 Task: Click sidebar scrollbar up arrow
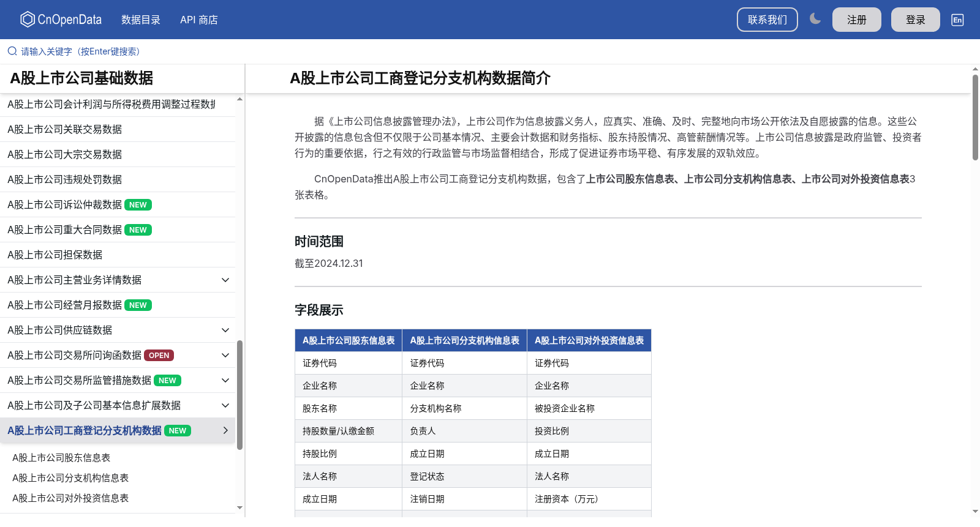click(x=239, y=99)
